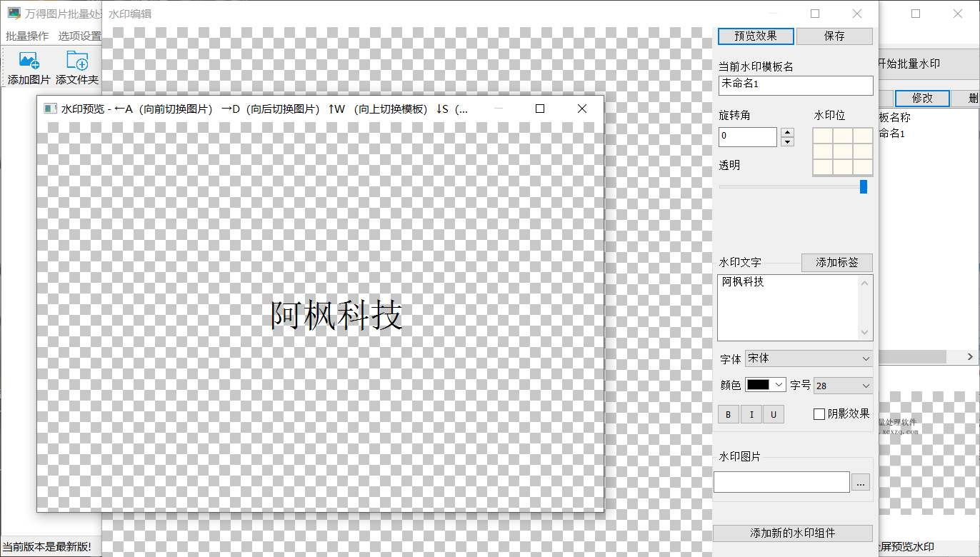
Task: Click the 水印图片 path input field
Action: [x=781, y=482]
